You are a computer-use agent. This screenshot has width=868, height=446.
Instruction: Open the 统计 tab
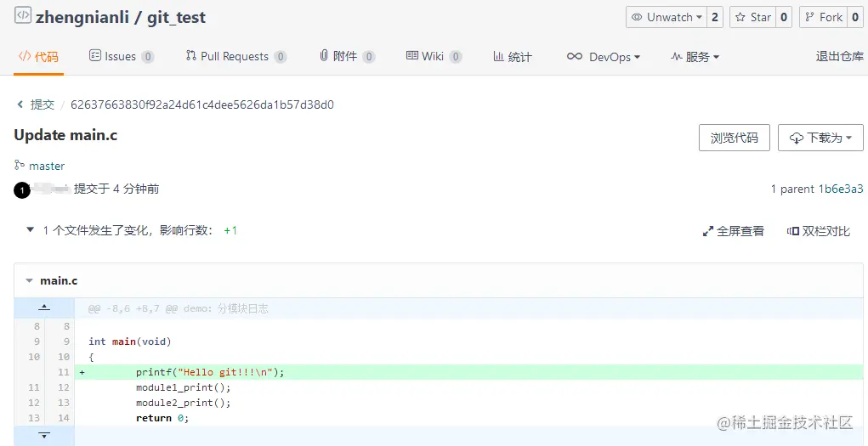pos(512,56)
